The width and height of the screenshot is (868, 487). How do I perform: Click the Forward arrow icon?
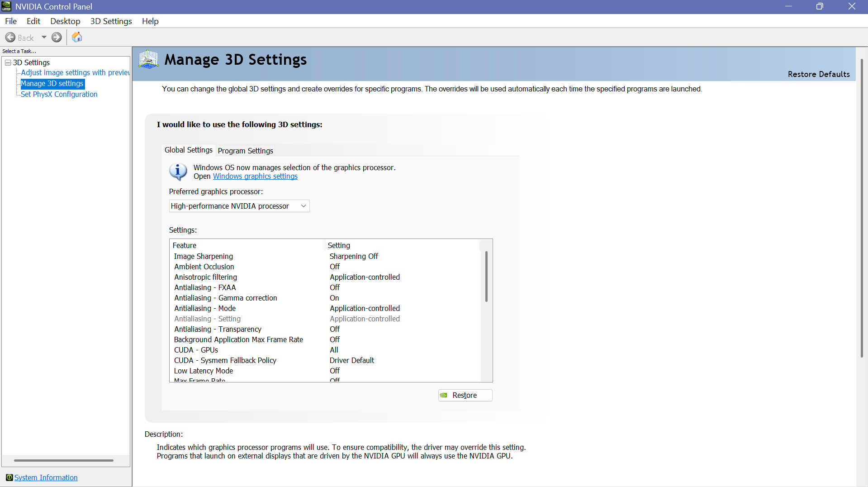(x=57, y=38)
